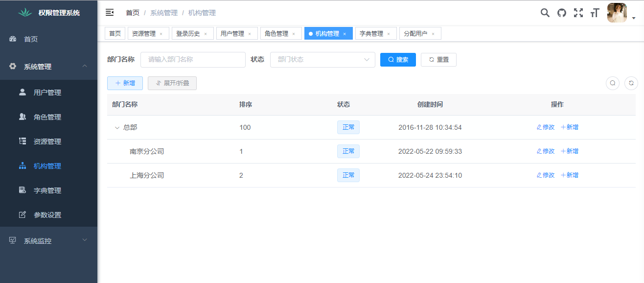Open 字典管理 from sidebar
The image size is (644, 283).
point(48,190)
